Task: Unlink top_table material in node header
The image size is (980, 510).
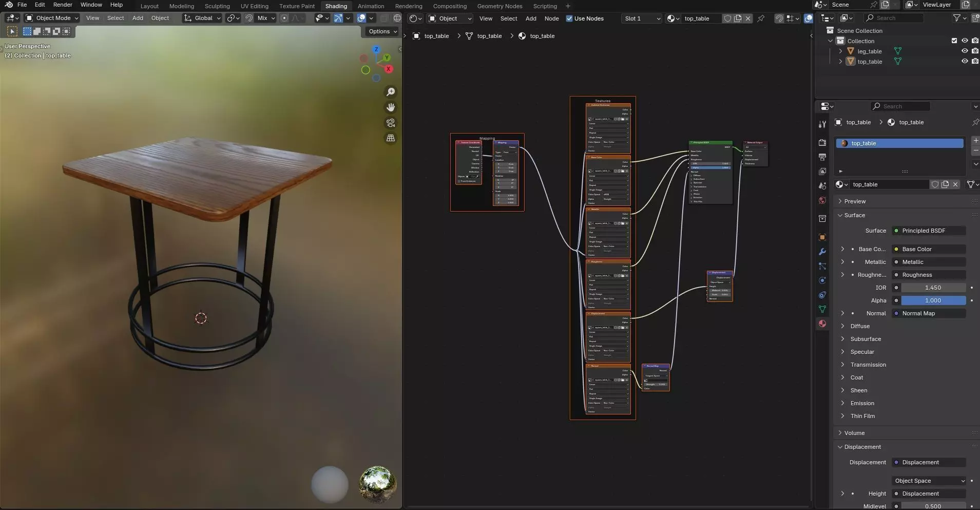Action: [748, 18]
